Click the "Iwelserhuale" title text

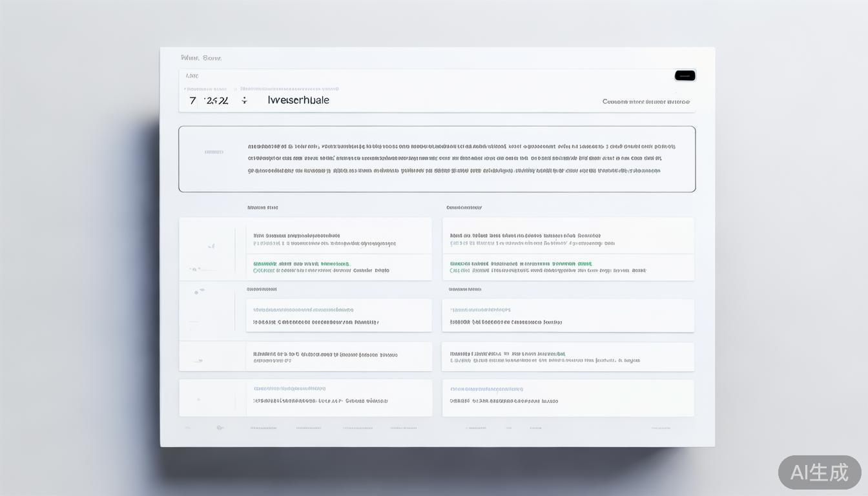coord(298,100)
